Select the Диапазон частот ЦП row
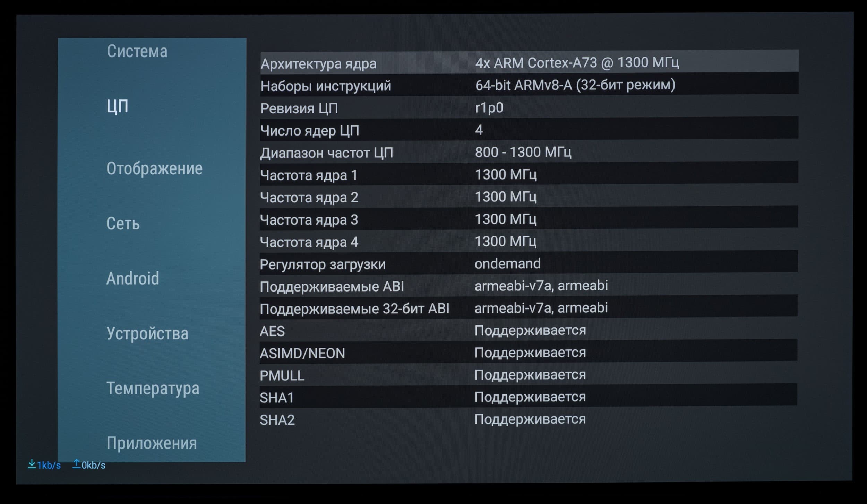The height and width of the screenshot is (504, 867). pos(529,153)
